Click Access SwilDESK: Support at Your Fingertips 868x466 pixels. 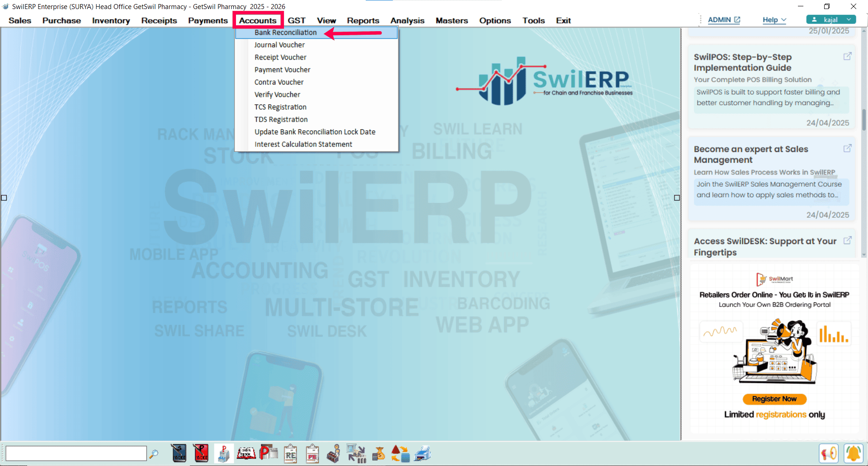[765, 247]
